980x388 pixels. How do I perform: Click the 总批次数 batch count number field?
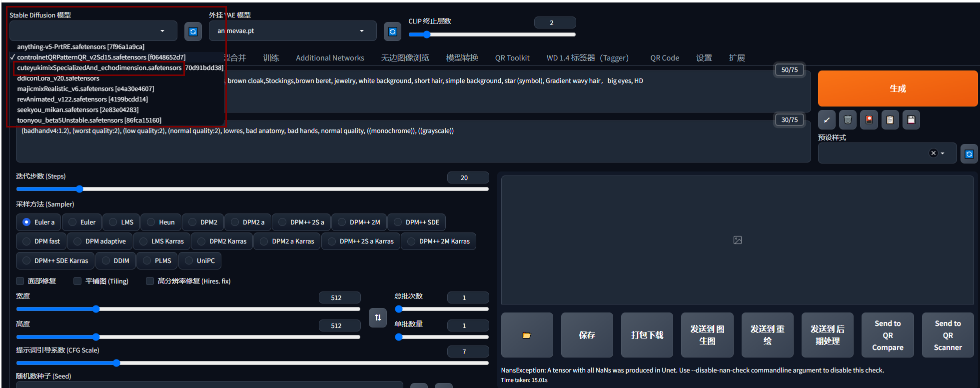pos(468,297)
